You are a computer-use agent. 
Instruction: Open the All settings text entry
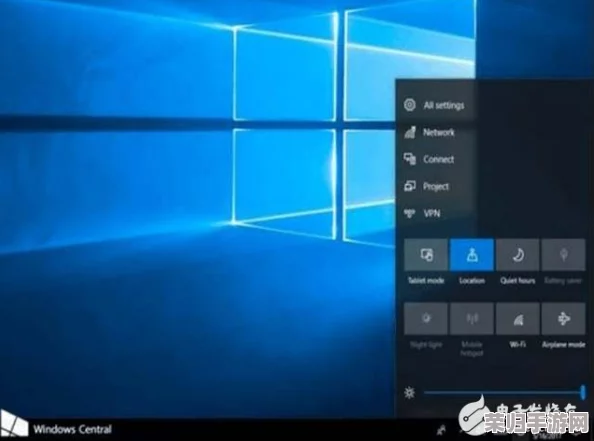[x=444, y=105]
